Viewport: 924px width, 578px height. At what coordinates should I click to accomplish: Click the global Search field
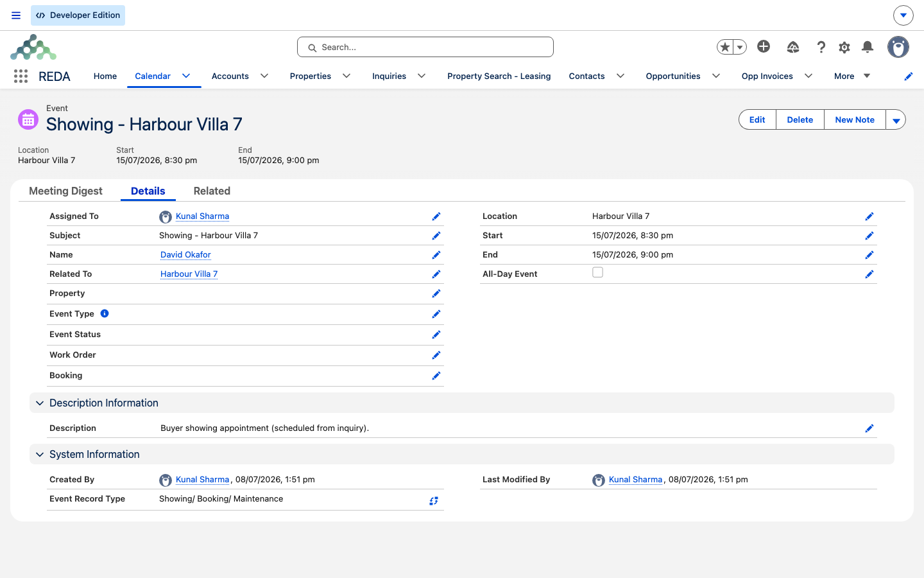[x=425, y=47]
